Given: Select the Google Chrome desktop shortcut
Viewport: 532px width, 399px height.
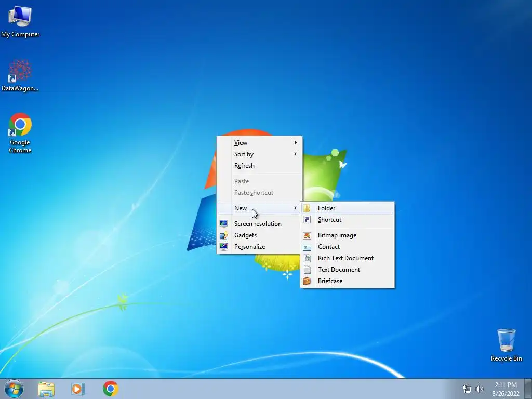Looking at the screenshot, I should point(20,132).
